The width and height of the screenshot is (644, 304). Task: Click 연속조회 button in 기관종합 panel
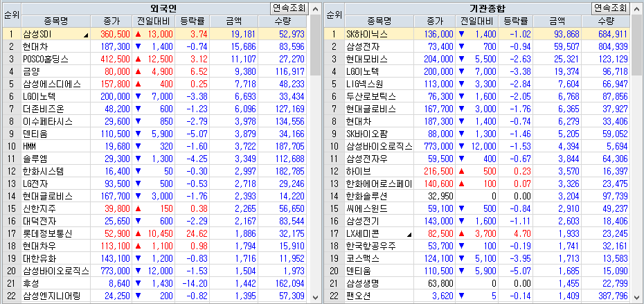pos(611,8)
